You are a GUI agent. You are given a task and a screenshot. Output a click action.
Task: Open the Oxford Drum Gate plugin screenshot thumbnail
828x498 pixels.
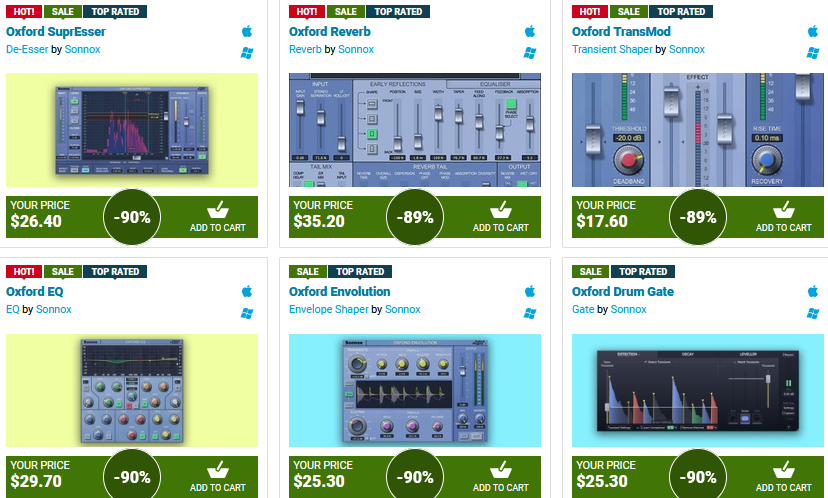698,390
